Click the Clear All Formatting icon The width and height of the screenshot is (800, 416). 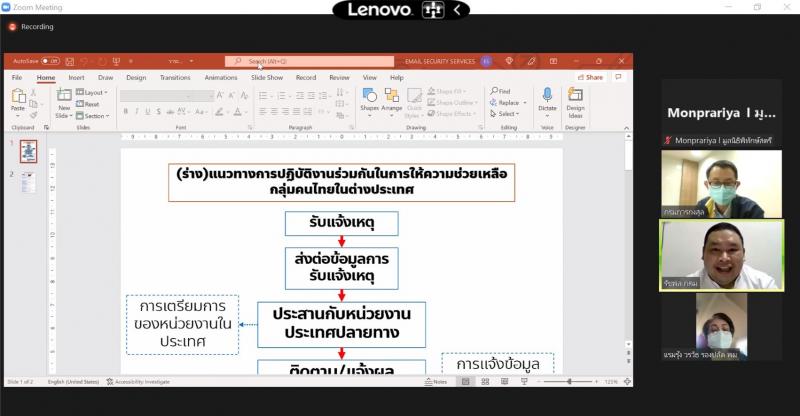[244, 95]
